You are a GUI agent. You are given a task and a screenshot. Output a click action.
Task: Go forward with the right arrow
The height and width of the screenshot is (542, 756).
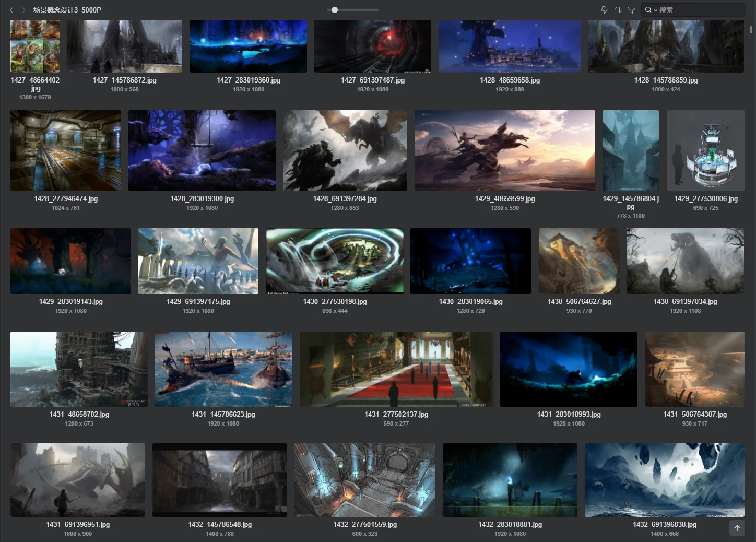pos(24,10)
